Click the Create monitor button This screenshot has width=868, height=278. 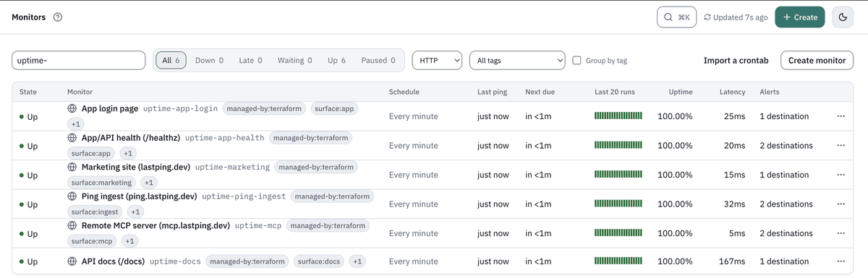point(817,61)
